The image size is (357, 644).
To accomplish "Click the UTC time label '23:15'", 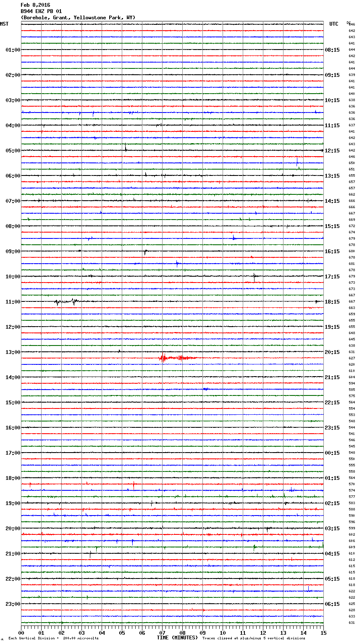I will tap(332, 428).
